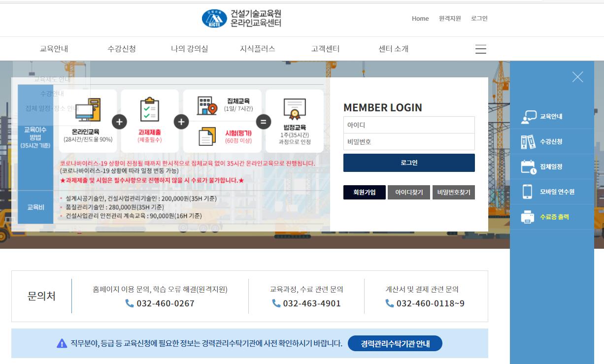Click the 교육비 label in banner

35,207
